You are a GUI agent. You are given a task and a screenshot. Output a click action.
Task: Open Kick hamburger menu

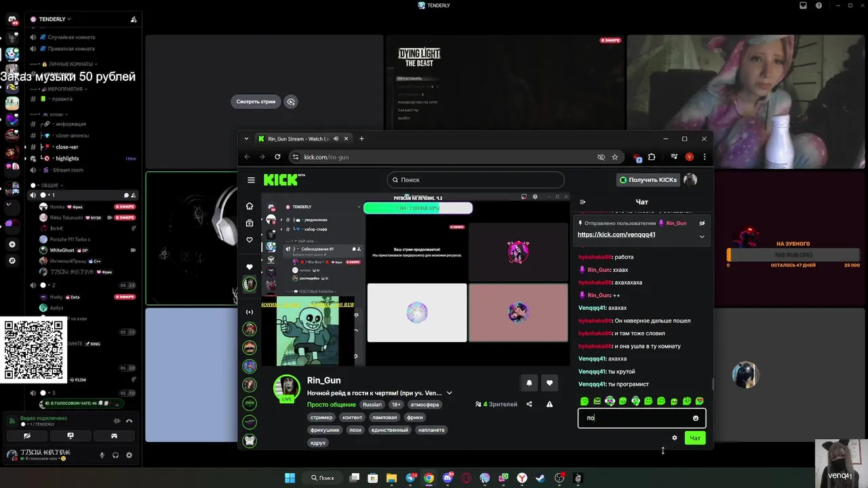point(251,180)
